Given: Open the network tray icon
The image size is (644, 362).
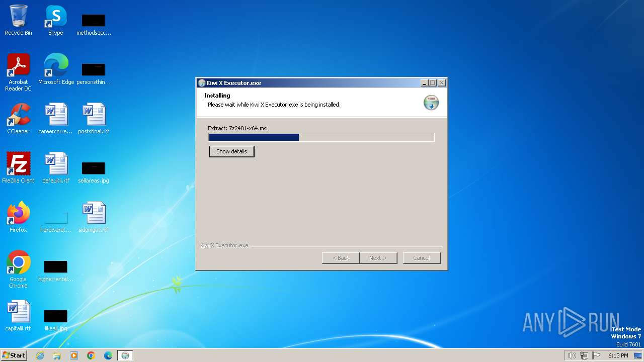Looking at the screenshot, I should [x=584, y=355].
